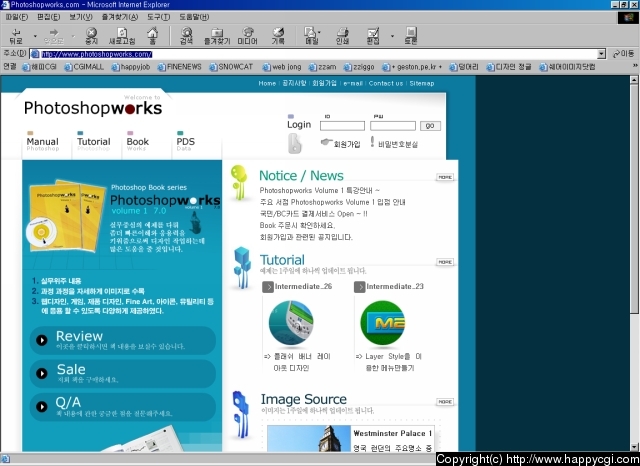Open the Manual Photoshop nav tab
The width and height of the screenshot is (640, 466).
pyautogui.click(x=42, y=142)
